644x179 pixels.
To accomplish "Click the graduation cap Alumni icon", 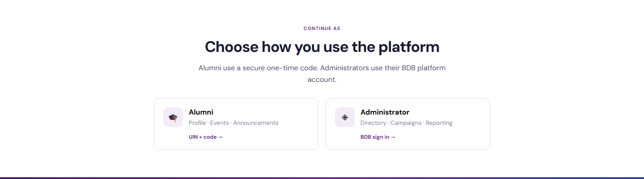I will [173, 117].
